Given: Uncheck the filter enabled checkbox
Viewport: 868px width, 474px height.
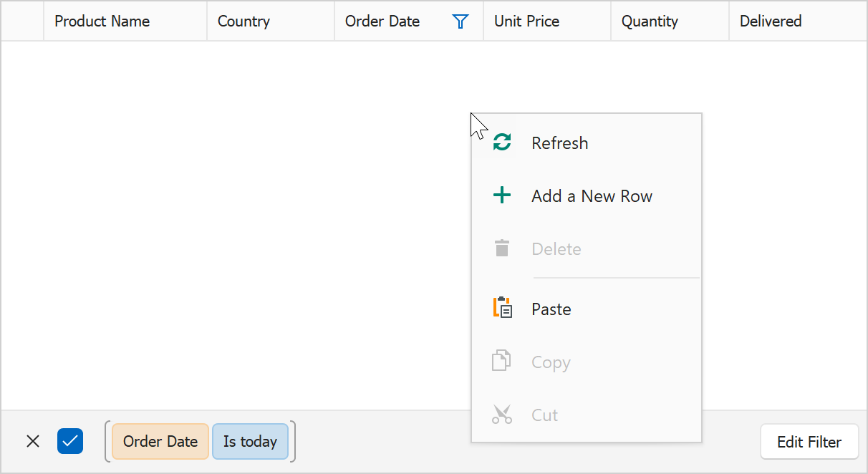Looking at the screenshot, I should point(70,441).
